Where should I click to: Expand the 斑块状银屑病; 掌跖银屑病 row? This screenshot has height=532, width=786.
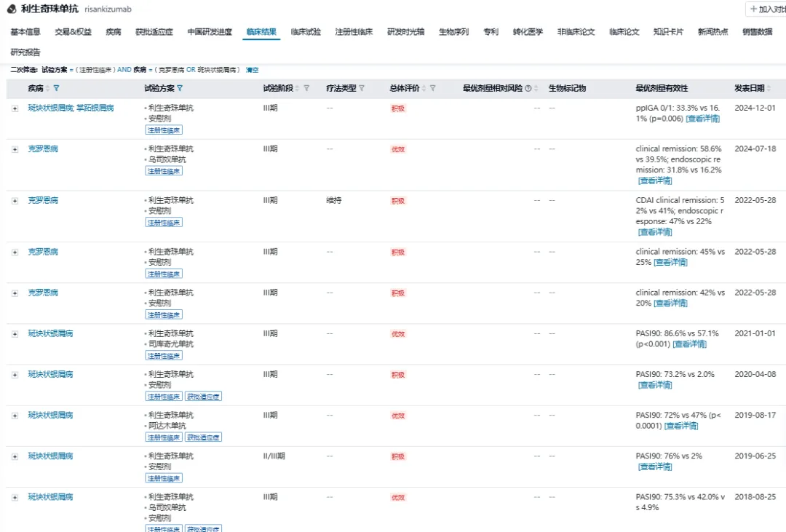click(x=15, y=108)
